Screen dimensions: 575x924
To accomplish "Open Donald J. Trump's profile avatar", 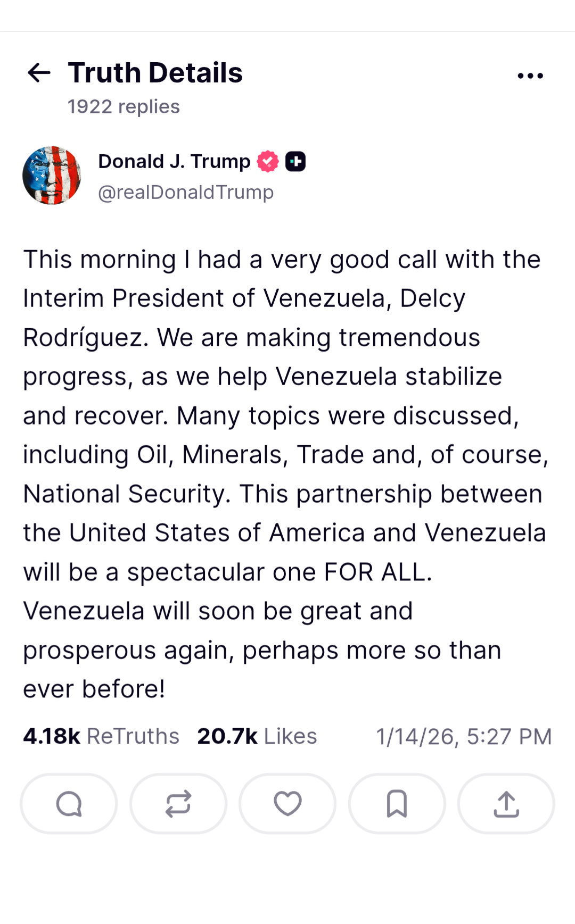I will click(x=52, y=176).
